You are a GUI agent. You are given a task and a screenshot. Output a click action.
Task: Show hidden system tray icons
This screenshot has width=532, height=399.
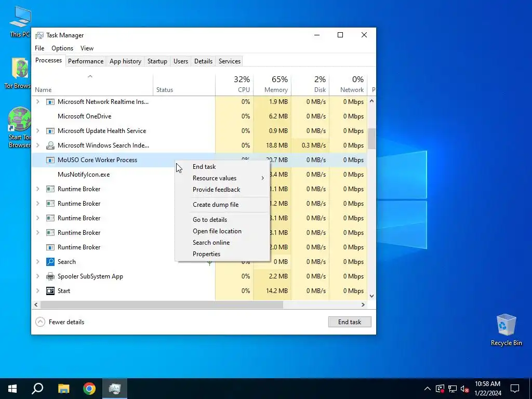[x=428, y=389]
